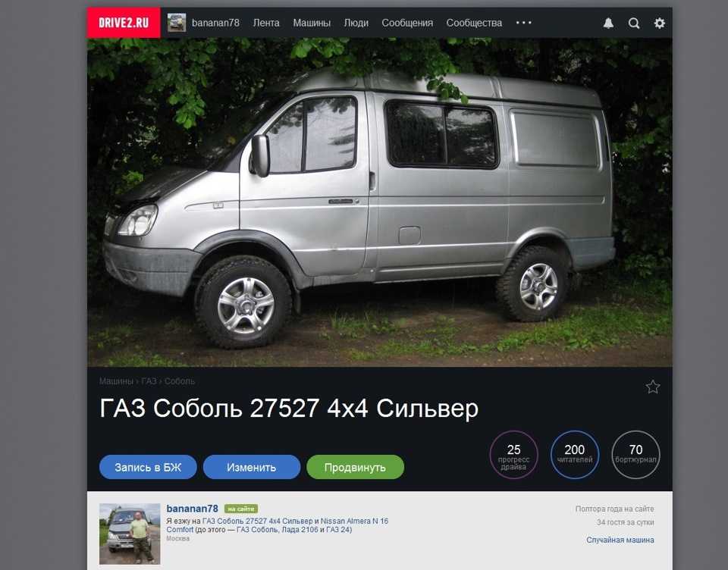Click the Изменить button

(252, 467)
